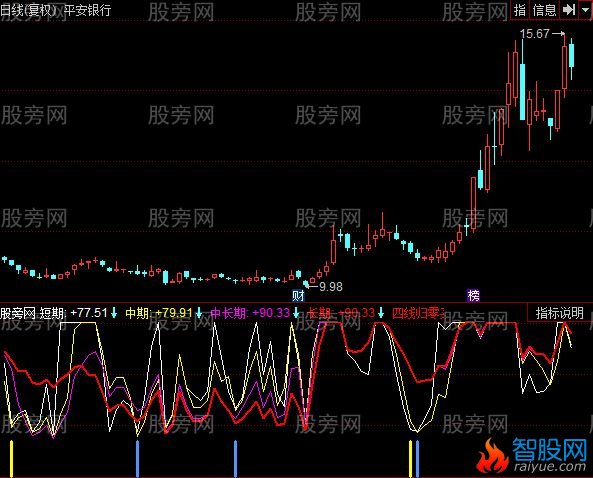Image resolution: width=593 pixels, height=478 pixels.
Task: Click the 指 indicator button at top right
Action: tap(520, 10)
